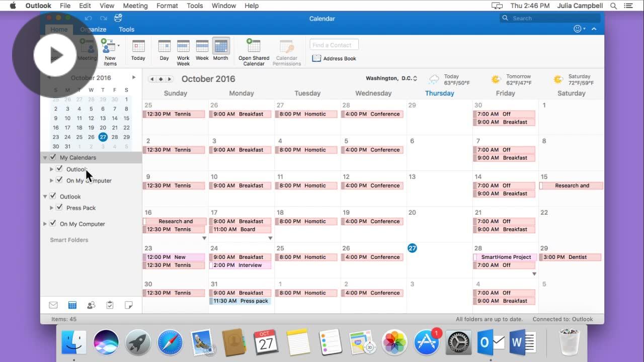Viewport: 644px width, 362px height.
Task: Open the 2:00 PM Interview event
Action: [240, 265]
